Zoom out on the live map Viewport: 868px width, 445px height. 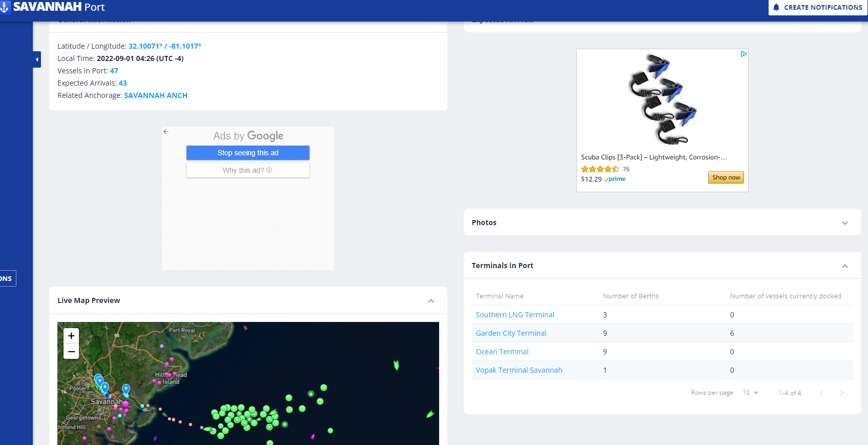pyautogui.click(x=71, y=351)
